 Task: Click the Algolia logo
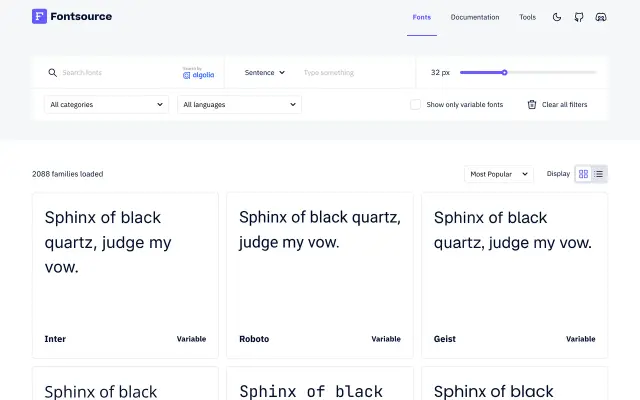tap(198, 73)
